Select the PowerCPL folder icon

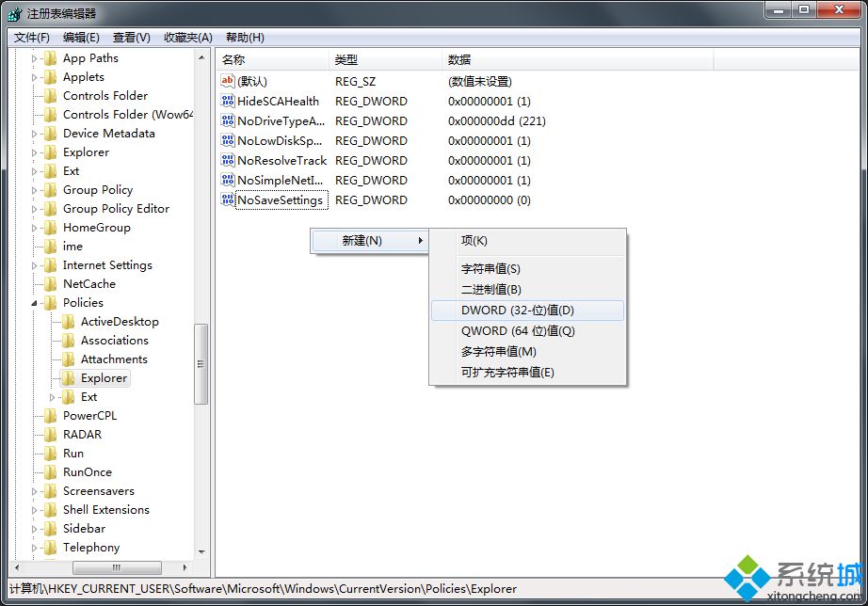tap(51, 416)
